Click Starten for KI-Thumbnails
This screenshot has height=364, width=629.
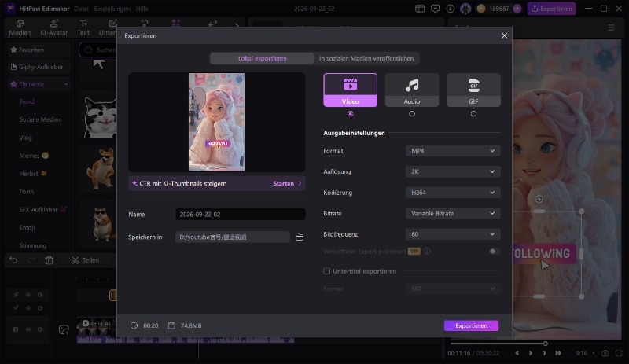click(x=287, y=183)
